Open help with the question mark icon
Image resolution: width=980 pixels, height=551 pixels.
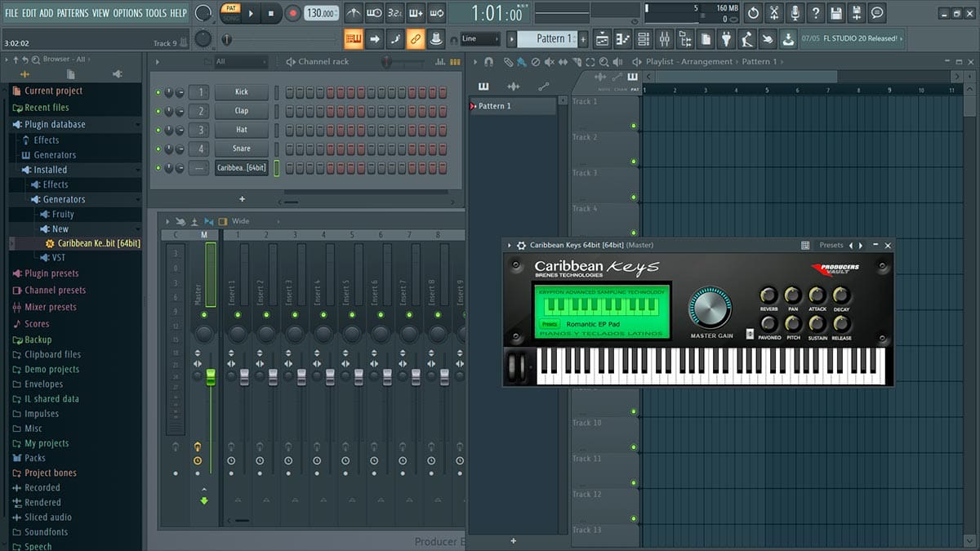[815, 13]
